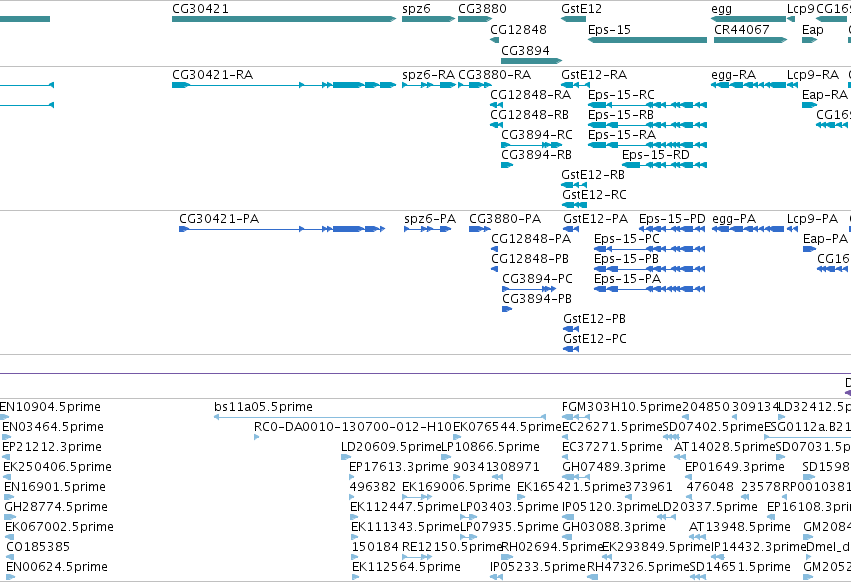
Task: Select the Eps-15-PA protein feature
Action: 649,289
